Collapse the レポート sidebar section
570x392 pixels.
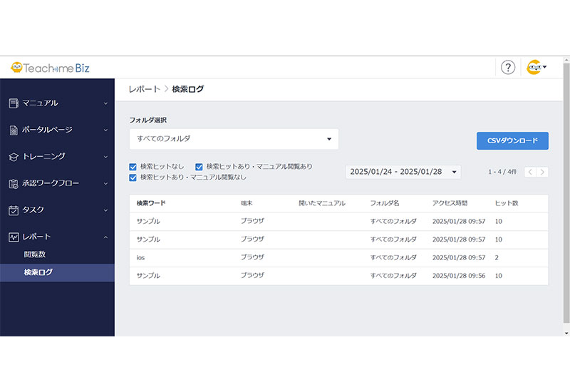pos(105,237)
